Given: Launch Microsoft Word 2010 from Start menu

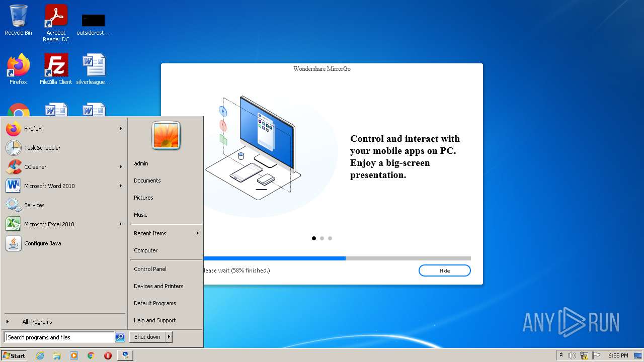Looking at the screenshot, I should pyautogui.click(x=64, y=186).
